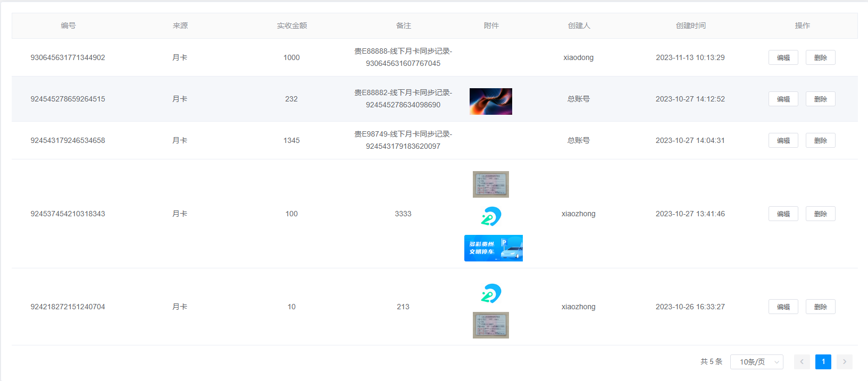Expand the 10条/页 page size dropdown
868x381 pixels.
tap(756, 362)
